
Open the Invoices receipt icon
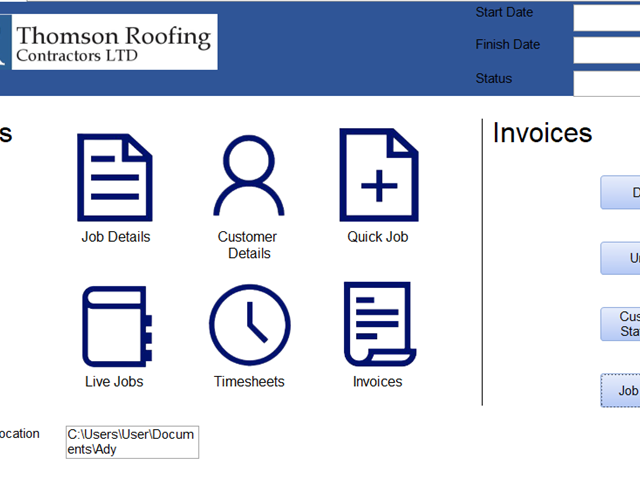(x=377, y=325)
